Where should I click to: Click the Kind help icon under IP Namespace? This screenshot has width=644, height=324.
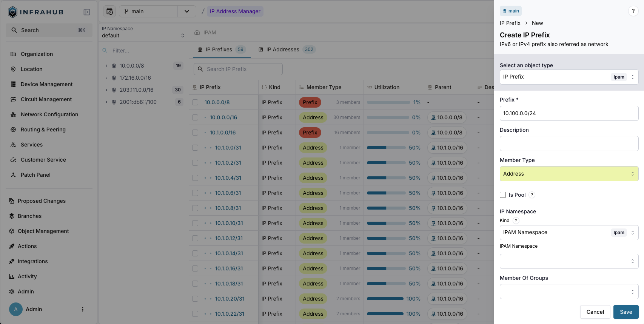(x=516, y=221)
